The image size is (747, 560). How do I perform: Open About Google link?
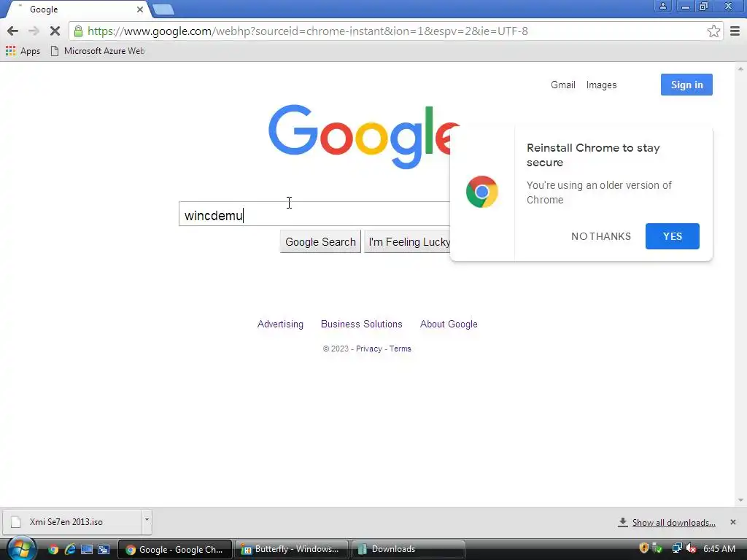coord(449,324)
